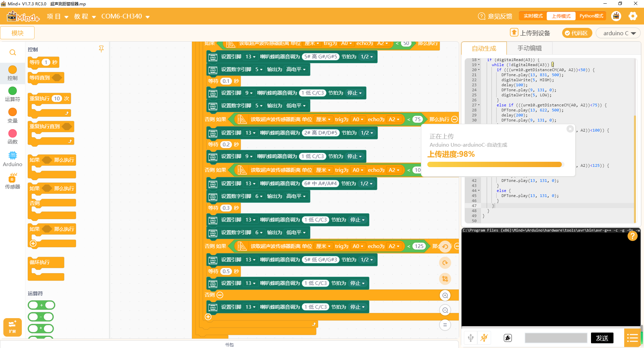Switch to Python模式 mode
The height and width of the screenshot is (348, 644).
pyautogui.click(x=591, y=16)
